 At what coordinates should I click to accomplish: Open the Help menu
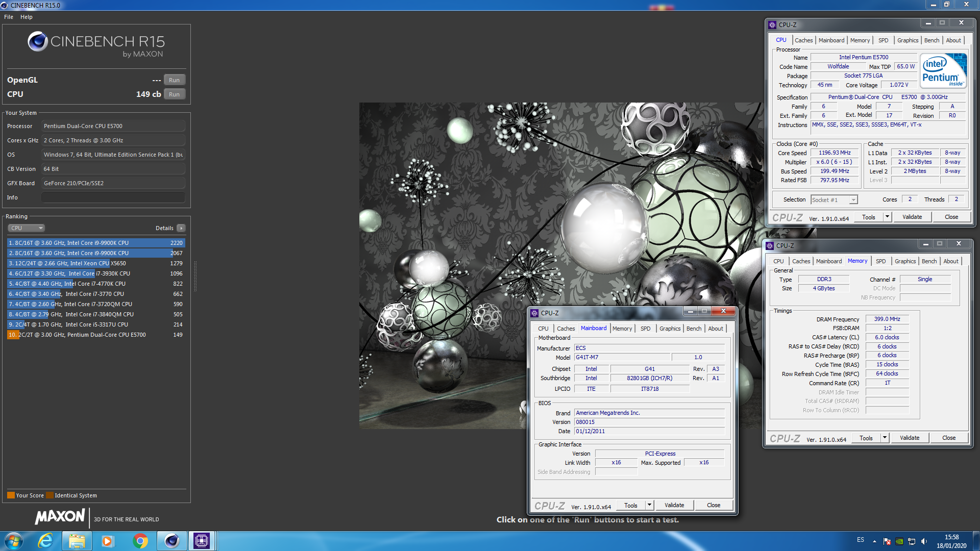pyautogui.click(x=27, y=17)
